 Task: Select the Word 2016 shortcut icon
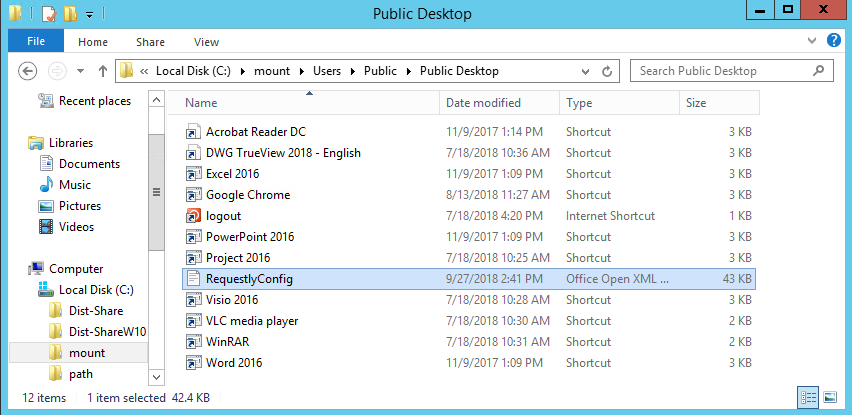(x=193, y=363)
